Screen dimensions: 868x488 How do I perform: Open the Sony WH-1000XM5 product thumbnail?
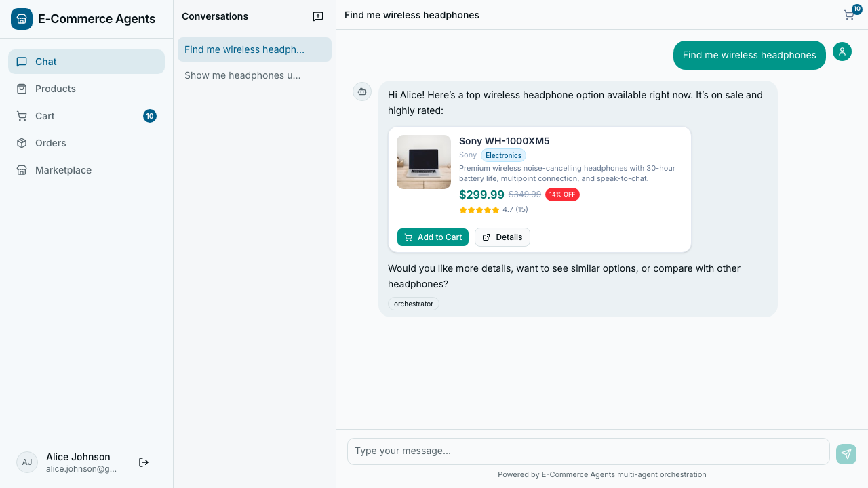click(x=424, y=162)
